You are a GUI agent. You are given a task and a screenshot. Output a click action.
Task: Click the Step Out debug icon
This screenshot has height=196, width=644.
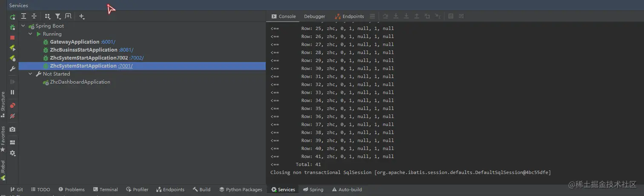(x=417, y=16)
